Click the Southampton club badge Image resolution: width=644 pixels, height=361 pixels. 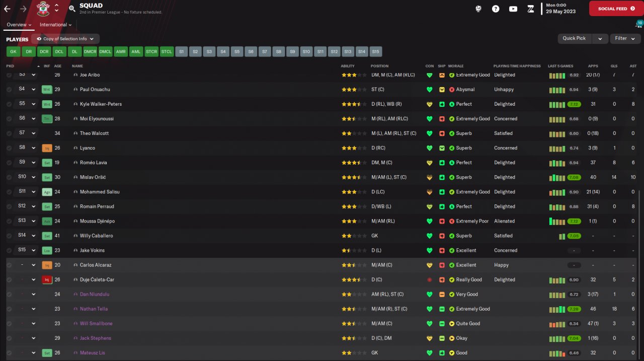[x=43, y=9]
